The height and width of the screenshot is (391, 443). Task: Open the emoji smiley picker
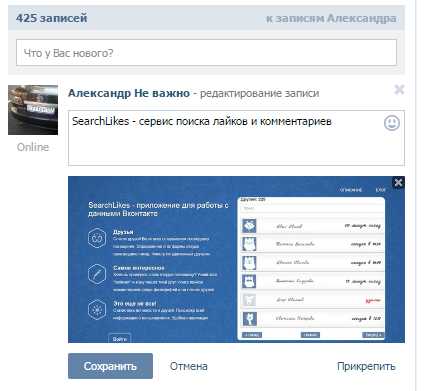pyautogui.click(x=392, y=123)
